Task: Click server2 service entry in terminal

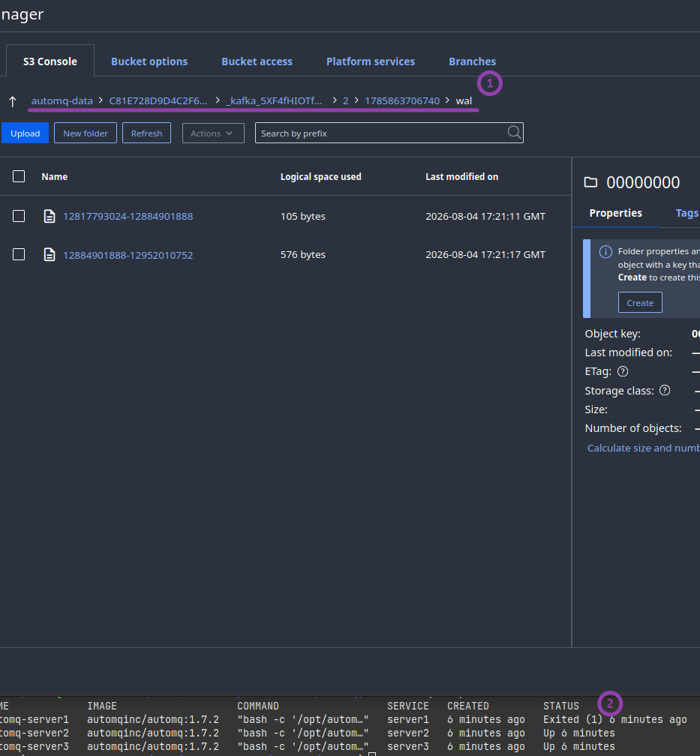Action: [408, 733]
